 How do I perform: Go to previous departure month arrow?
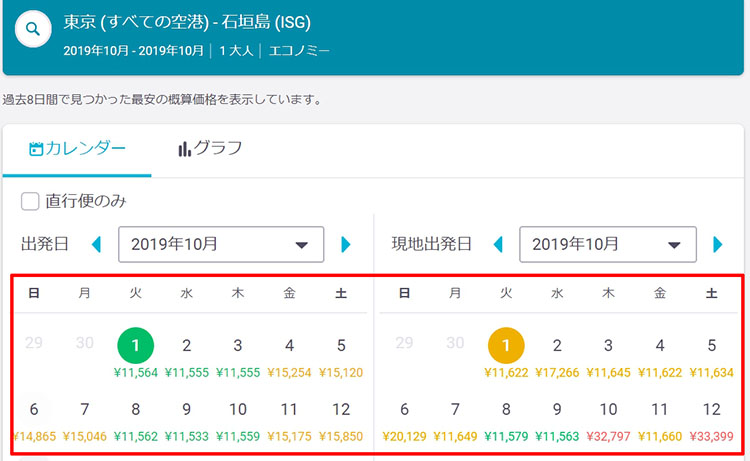(x=97, y=244)
